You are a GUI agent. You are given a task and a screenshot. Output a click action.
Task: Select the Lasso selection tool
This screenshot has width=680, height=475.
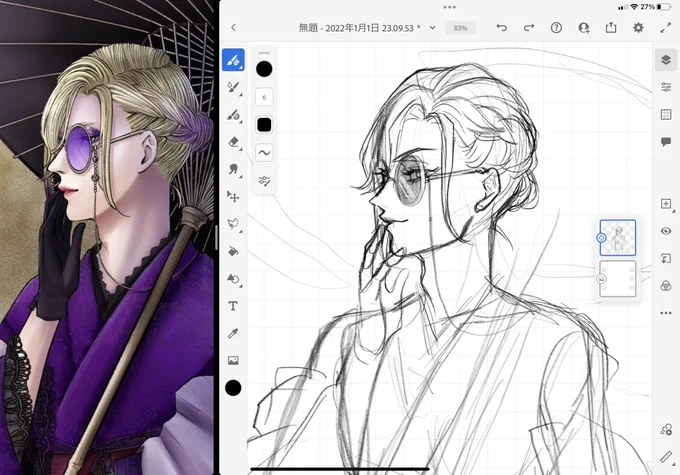[233, 224]
